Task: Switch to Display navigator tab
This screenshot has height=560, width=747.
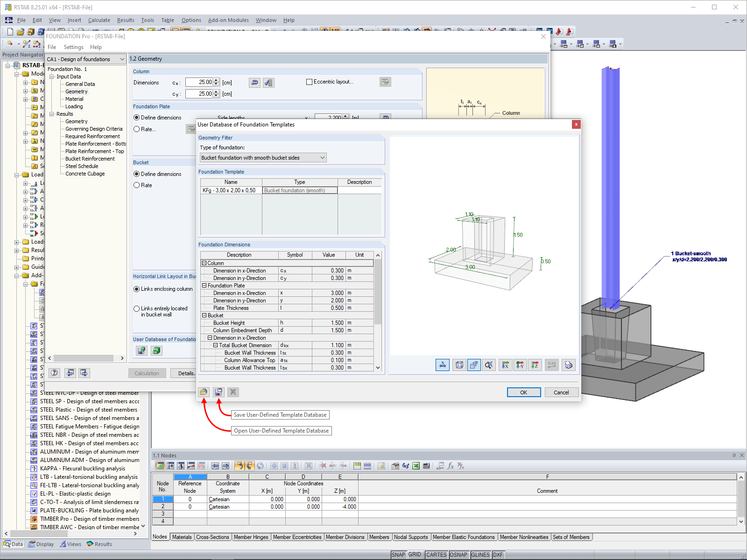Action: click(41, 544)
